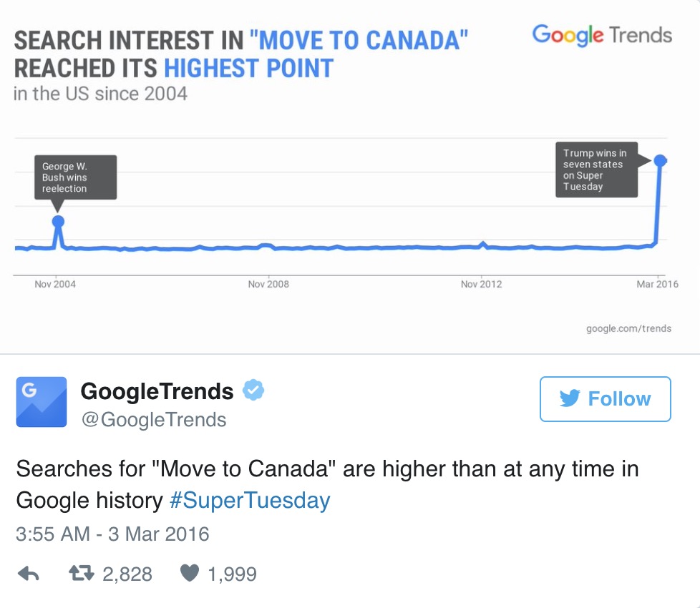Image resolution: width=700 pixels, height=608 pixels.
Task: Select the Nov 2004 peak data point
Action: [x=58, y=221]
